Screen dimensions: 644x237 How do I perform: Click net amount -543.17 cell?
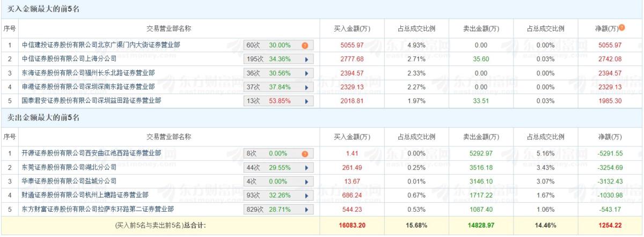pyautogui.click(x=610, y=209)
